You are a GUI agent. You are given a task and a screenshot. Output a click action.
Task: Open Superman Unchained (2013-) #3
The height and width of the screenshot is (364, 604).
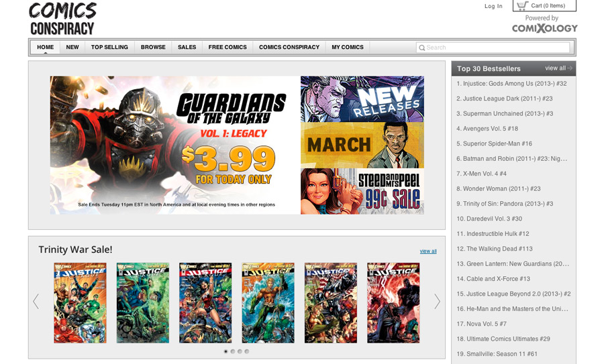click(505, 113)
